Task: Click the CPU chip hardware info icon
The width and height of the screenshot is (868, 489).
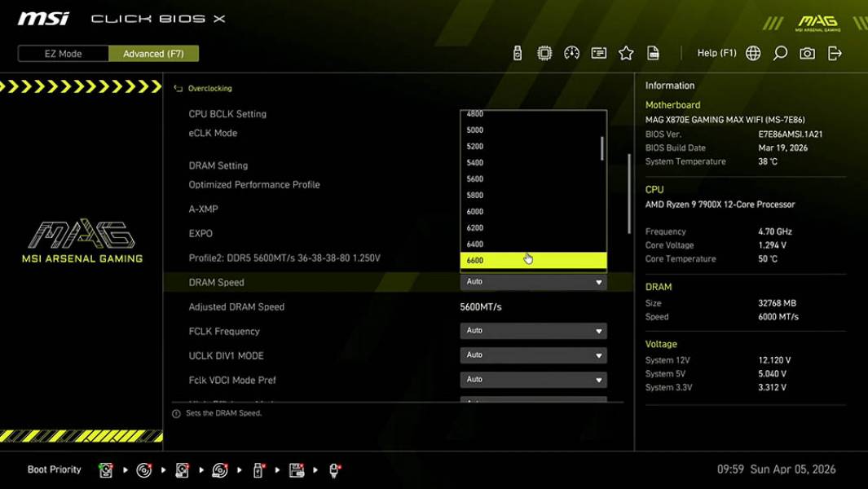Action: click(544, 52)
